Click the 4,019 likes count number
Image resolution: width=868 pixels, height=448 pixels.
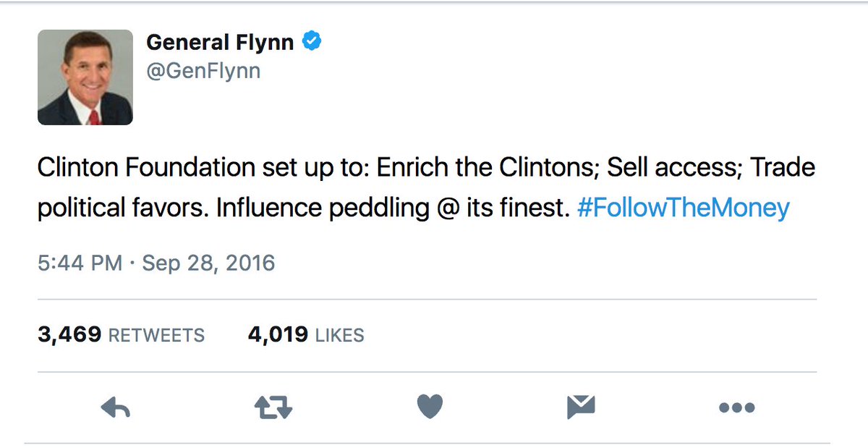278,335
